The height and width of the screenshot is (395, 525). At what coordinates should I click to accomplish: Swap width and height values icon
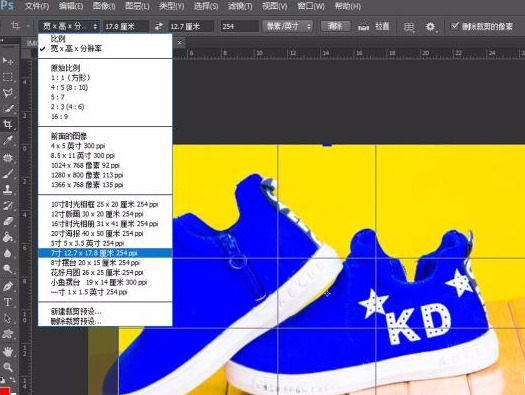click(x=159, y=26)
